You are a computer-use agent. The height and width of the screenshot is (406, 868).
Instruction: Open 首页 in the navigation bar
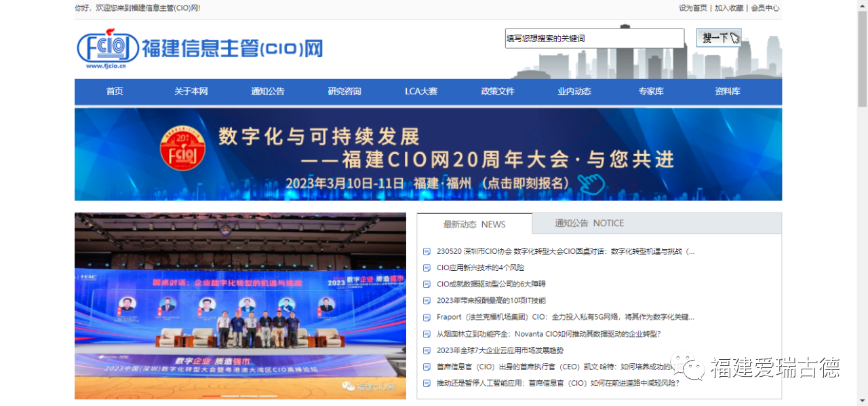tap(115, 92)
